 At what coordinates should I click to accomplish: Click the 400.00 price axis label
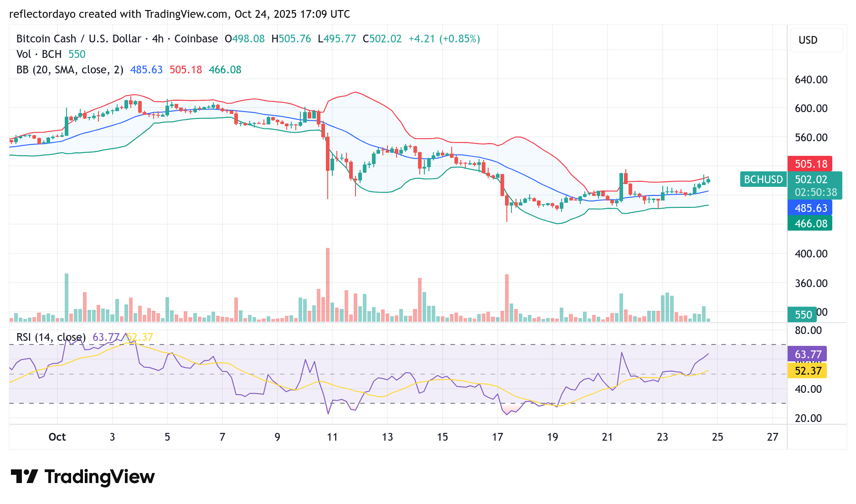[811, 254]
